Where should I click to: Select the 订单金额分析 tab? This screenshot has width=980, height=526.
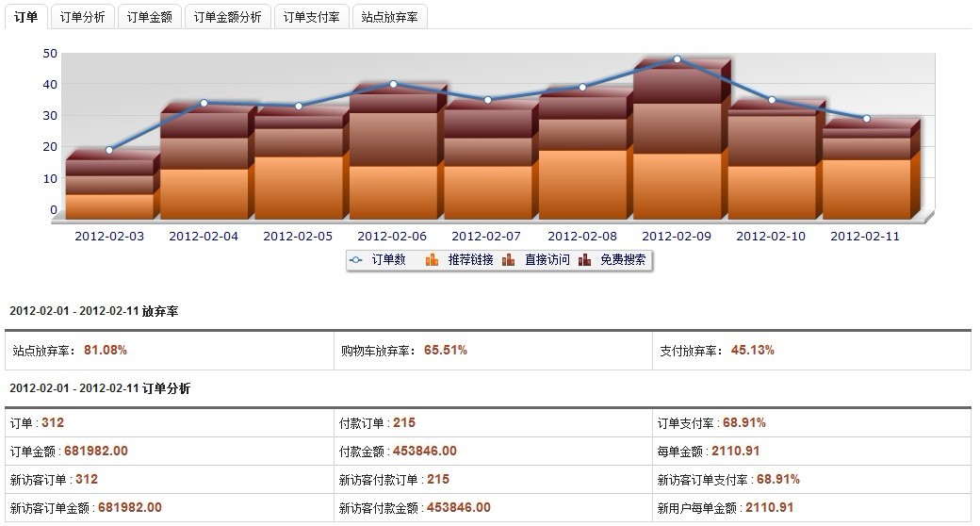[x=227, y=17]
